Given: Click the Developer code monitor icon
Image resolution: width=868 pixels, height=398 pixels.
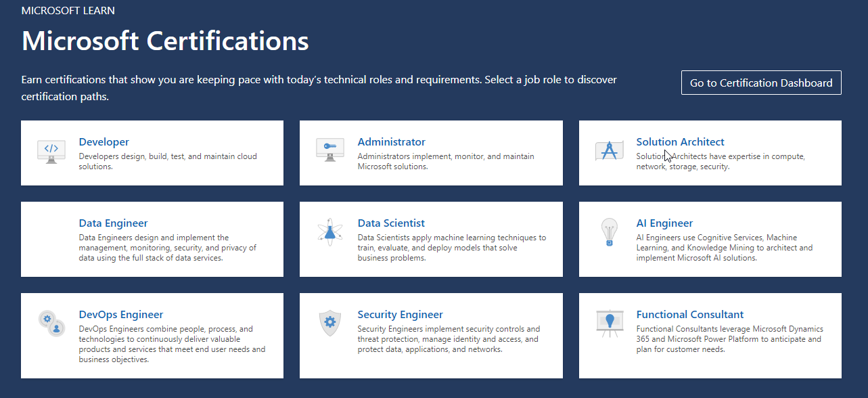Looking at the screenshot, I should pyautogui.click(x=51, y=152).
